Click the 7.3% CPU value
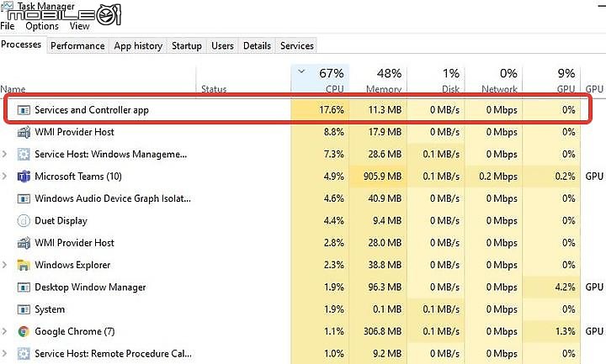Image resolution: width=606 pixels, height=364 pixels. click(x=334, y=154)
